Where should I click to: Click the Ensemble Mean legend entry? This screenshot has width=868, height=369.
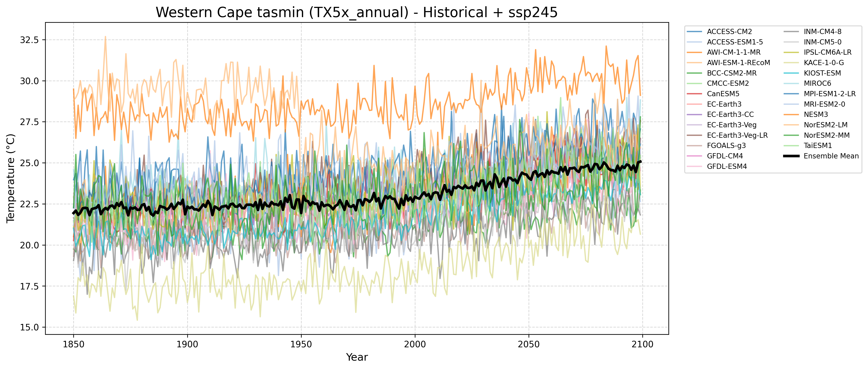pos(831,156)
